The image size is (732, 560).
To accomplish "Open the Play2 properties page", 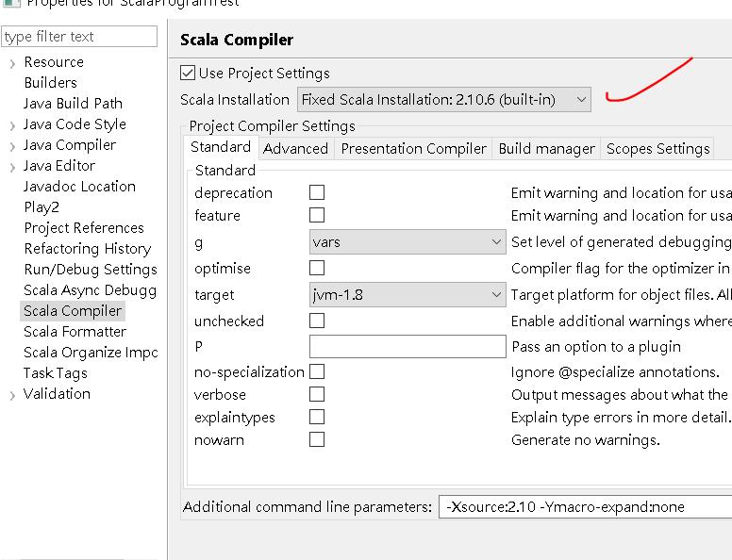I will 42,207.
